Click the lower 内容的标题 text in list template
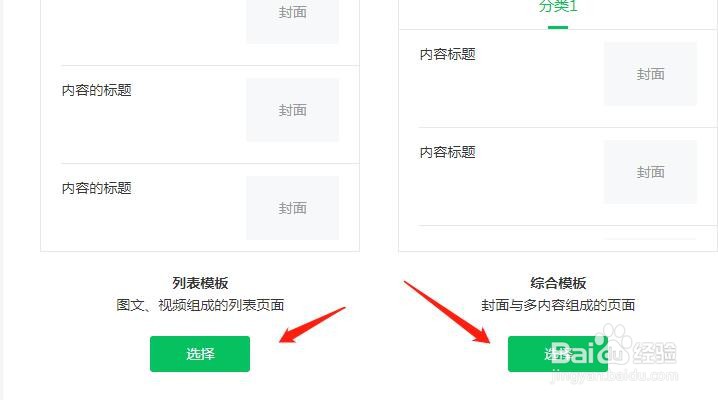The image size is (718, 400). [97, 188]
